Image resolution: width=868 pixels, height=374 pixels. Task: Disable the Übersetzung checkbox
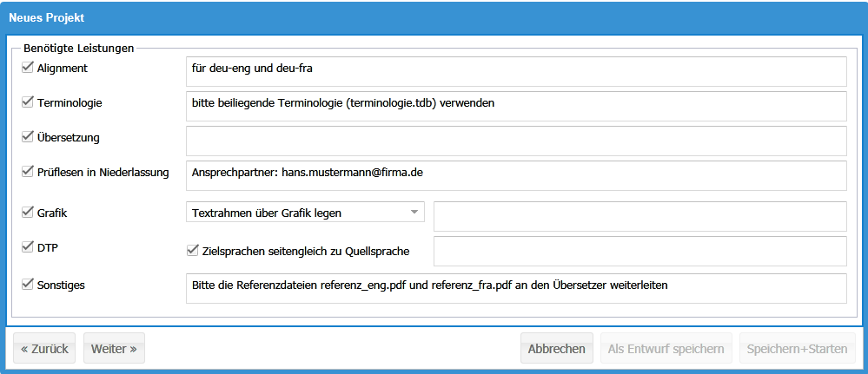click(27, 138)
